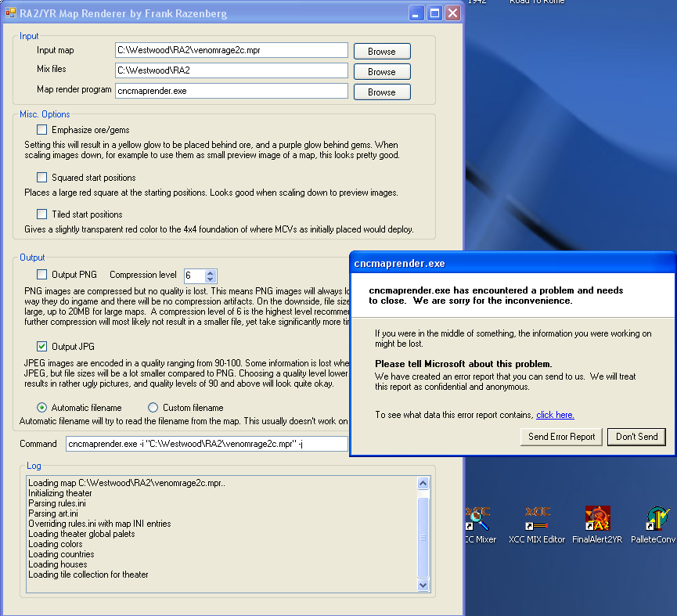The image size is (677, 616).
Task: Check the Tiled start positions option
Action: [42, 214]
